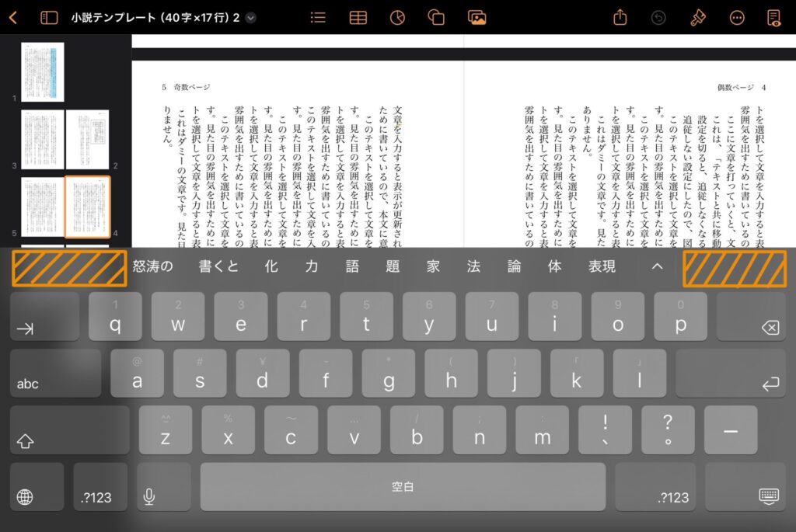
Task: Expand the kanji candidate list arrow
Action: pyautogui.click(x=657, y=267)
